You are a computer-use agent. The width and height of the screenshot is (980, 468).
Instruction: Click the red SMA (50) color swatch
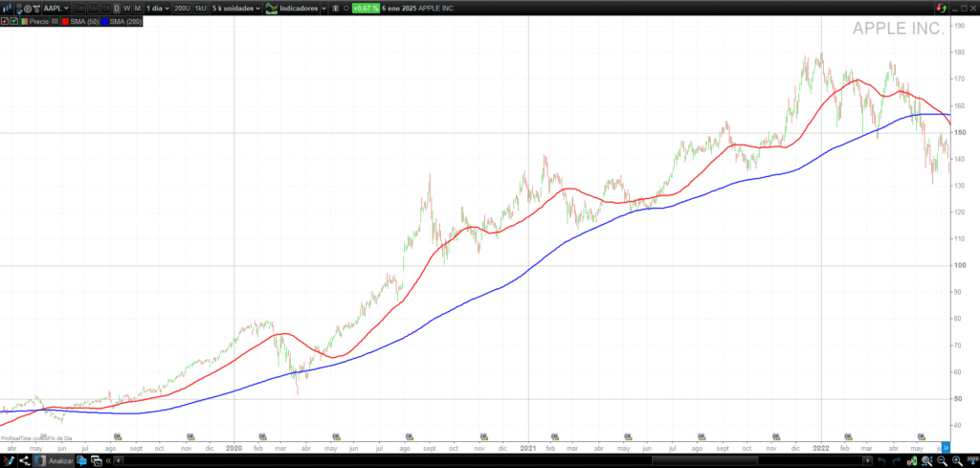coord(65,20)
